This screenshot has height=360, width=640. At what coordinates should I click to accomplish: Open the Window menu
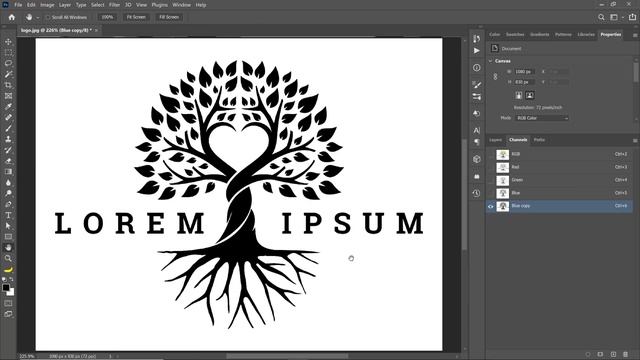(x=181, y=5)
